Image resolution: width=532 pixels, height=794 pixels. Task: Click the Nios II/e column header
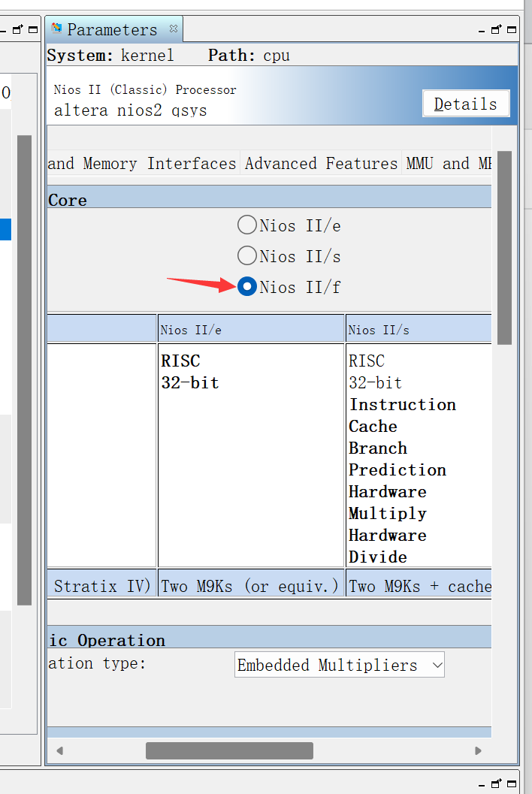point(251,329)
